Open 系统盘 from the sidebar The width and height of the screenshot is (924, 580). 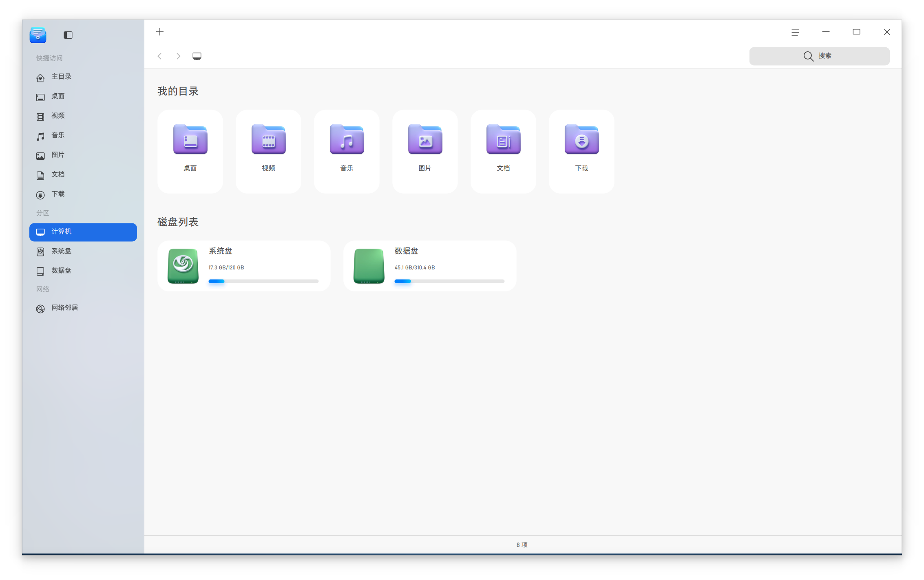click(83, 251)
